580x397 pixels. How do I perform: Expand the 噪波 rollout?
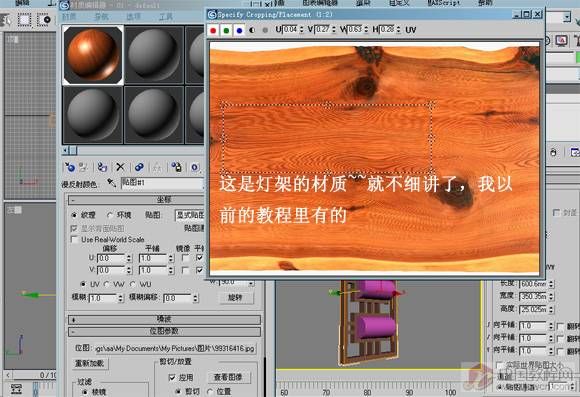tap(165, 319)
